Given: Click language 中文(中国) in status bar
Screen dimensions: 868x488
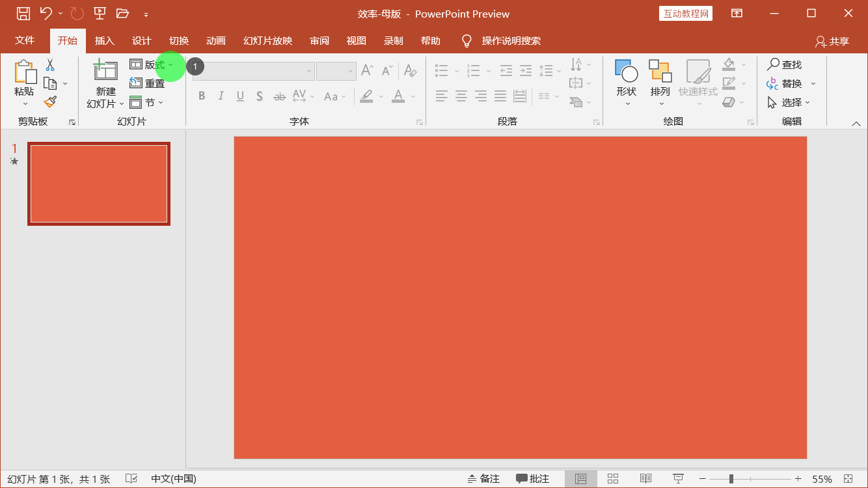Looking at the screenshot, I should (174, 479).
